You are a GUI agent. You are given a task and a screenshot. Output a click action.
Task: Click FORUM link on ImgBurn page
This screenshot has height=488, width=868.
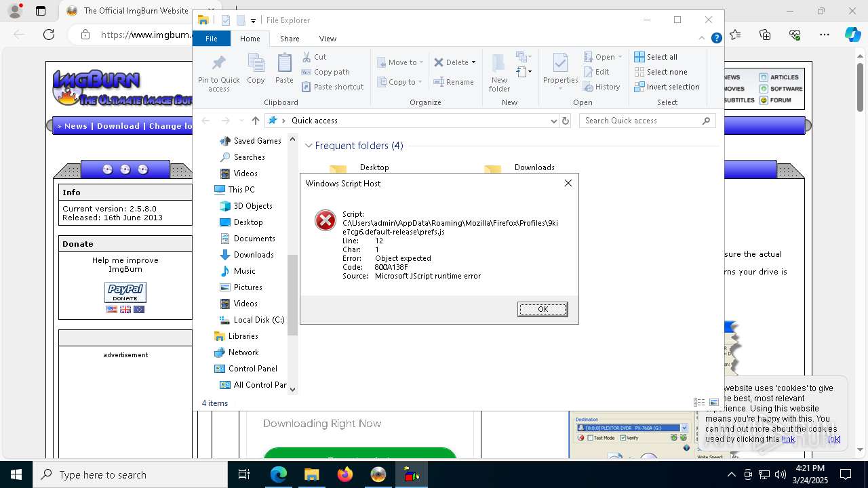781,100
